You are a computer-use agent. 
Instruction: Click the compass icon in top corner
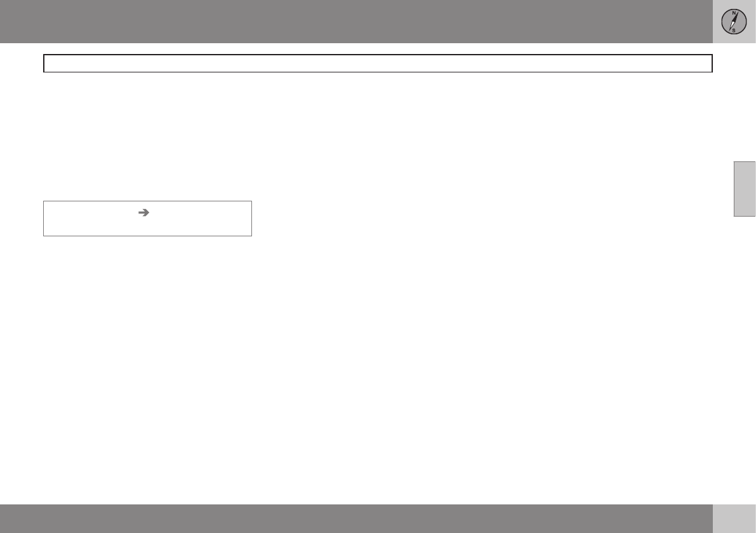734,22
